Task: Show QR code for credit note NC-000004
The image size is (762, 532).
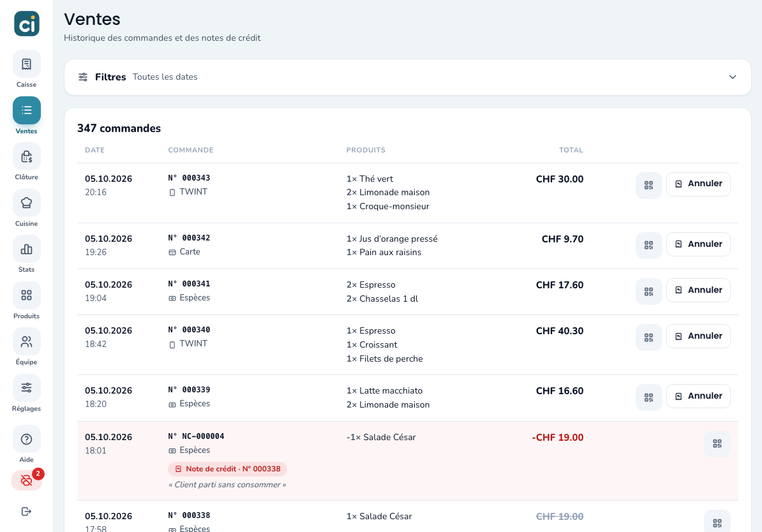Action: [x=717, y=443]
